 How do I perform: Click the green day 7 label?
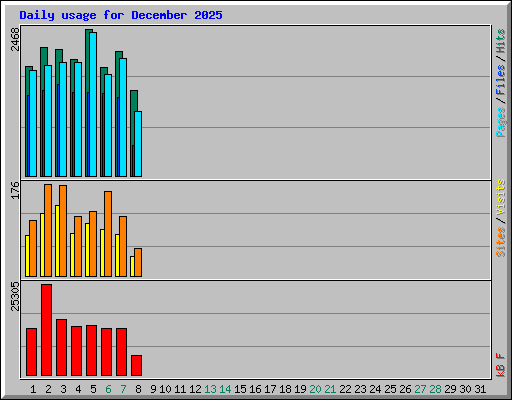(x=123, y=389)
